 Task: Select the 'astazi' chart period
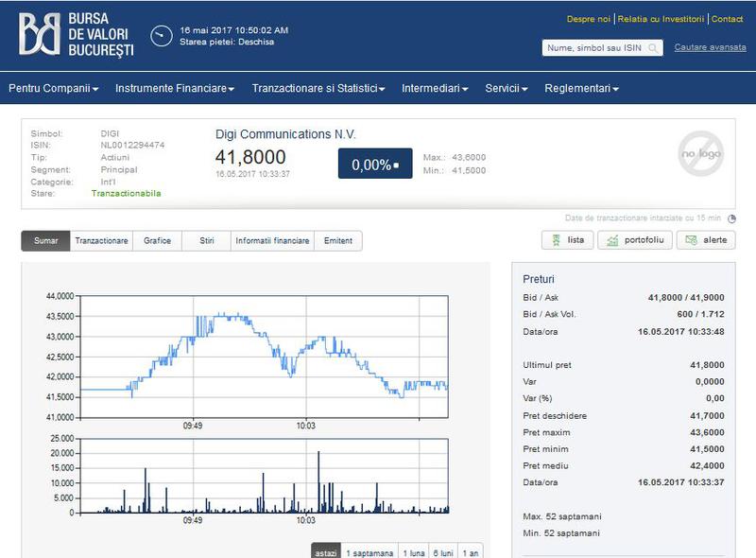(325, 552)
